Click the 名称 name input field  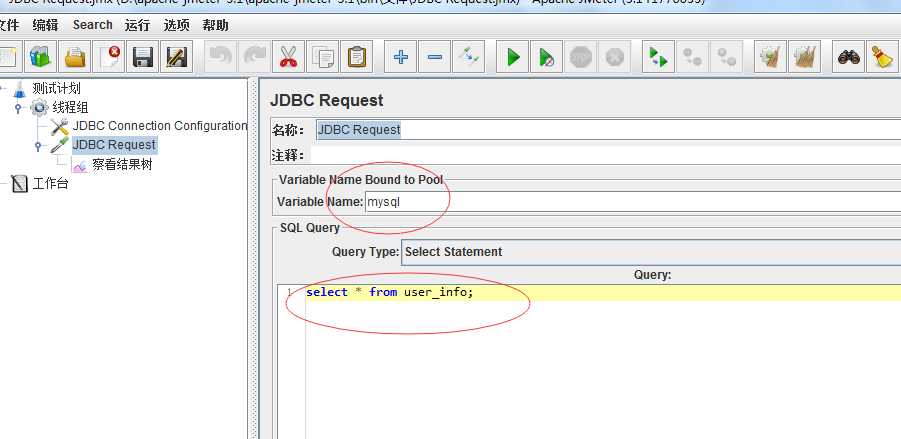tap(609, 130)
